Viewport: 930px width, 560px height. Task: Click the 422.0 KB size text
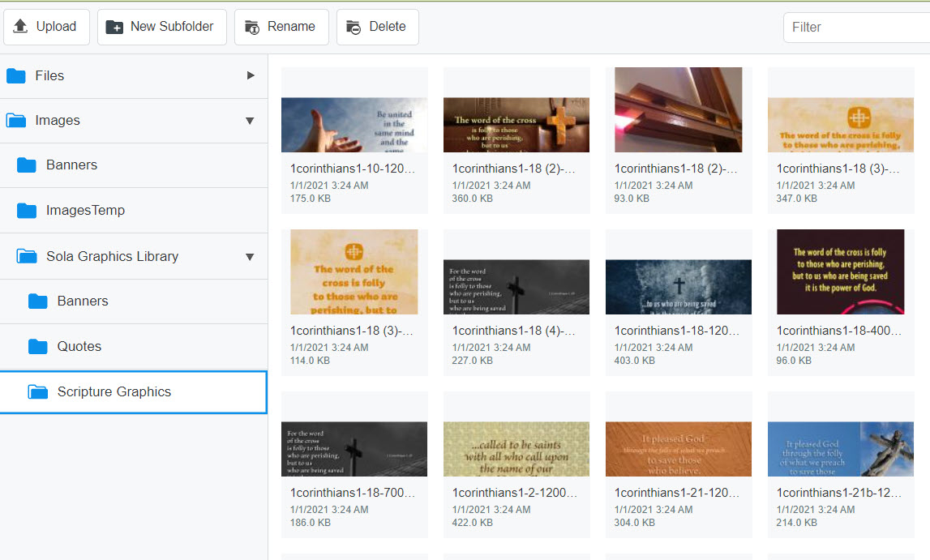click(x=473, y=523)
